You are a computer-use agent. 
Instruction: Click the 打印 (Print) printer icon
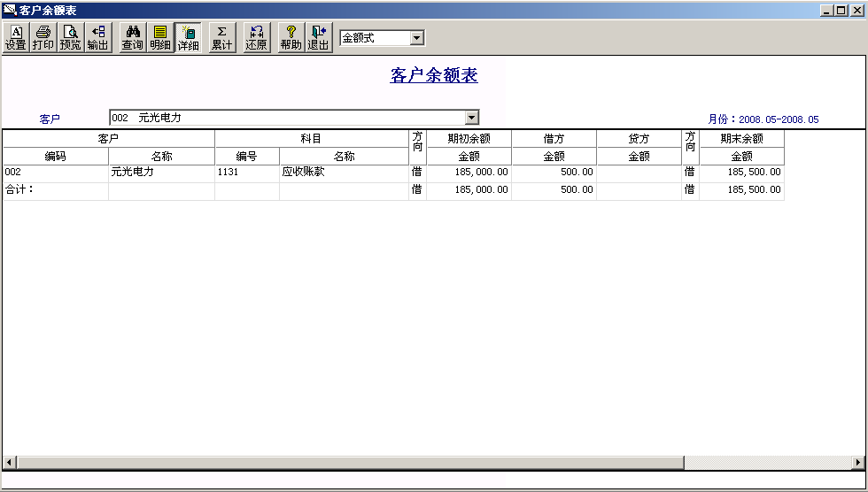tap(43, 37)
